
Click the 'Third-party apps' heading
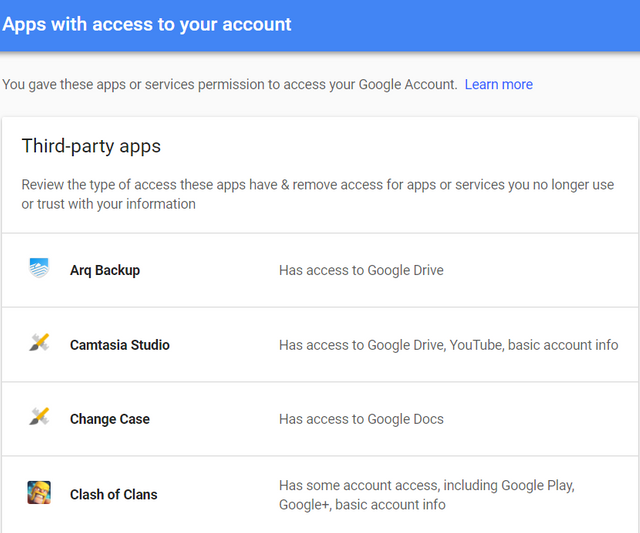click(91, 146)
